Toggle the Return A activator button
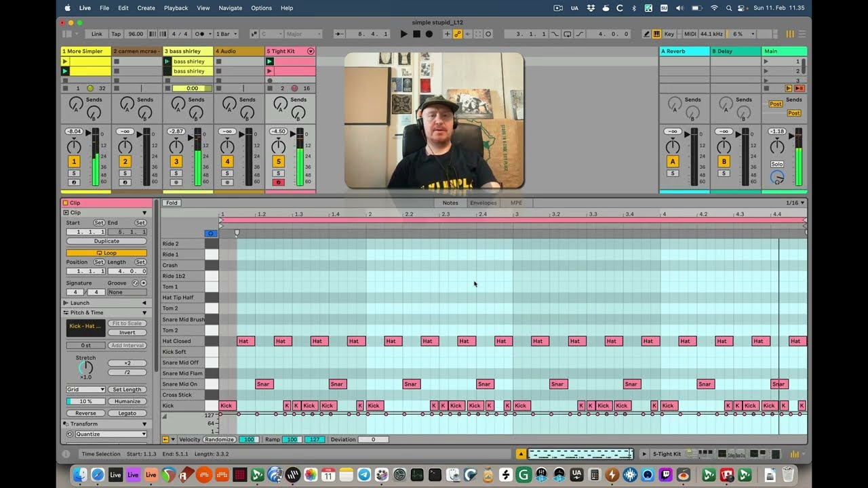The image size is (868, 488). [673, 161]
